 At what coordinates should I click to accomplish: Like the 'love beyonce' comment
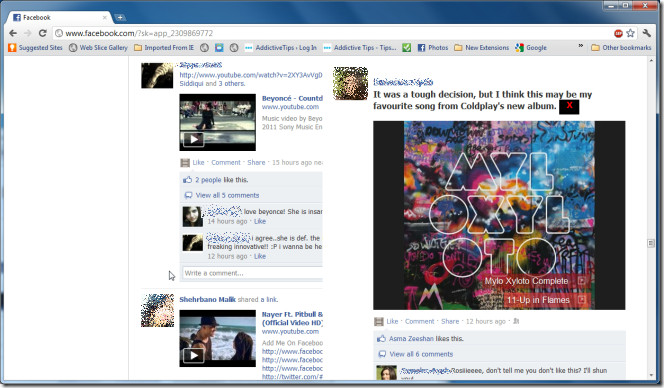click(260, 221)
